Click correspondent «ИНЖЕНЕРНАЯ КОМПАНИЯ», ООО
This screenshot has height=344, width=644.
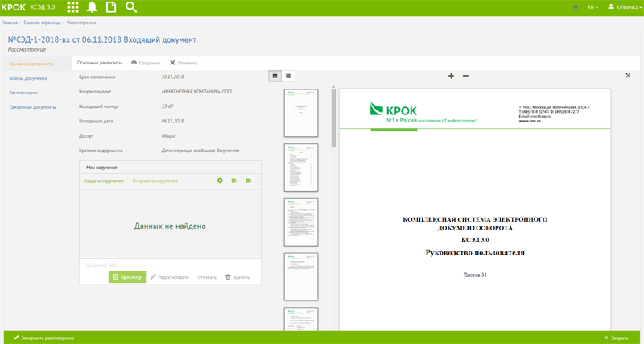tap(196, 92)
